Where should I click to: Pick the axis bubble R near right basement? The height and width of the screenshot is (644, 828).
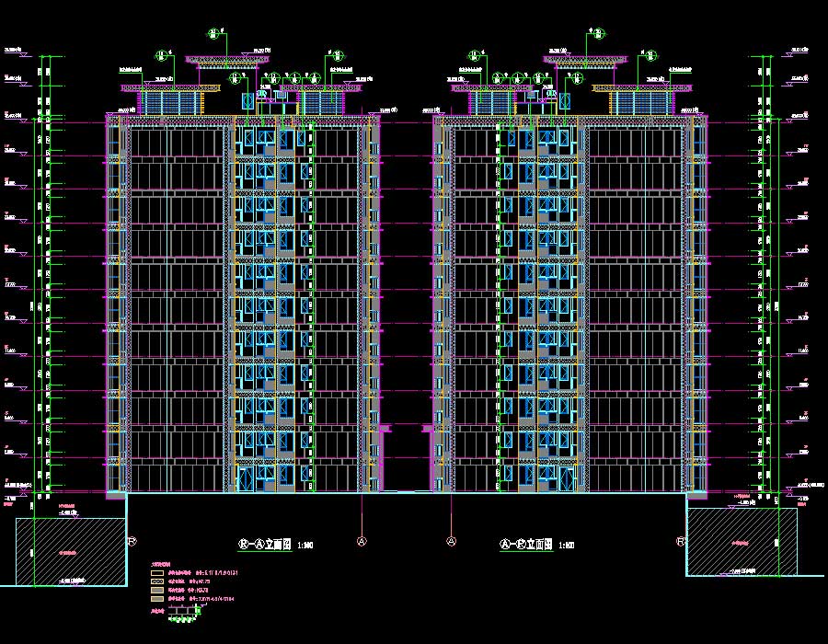tap(682, 541)
